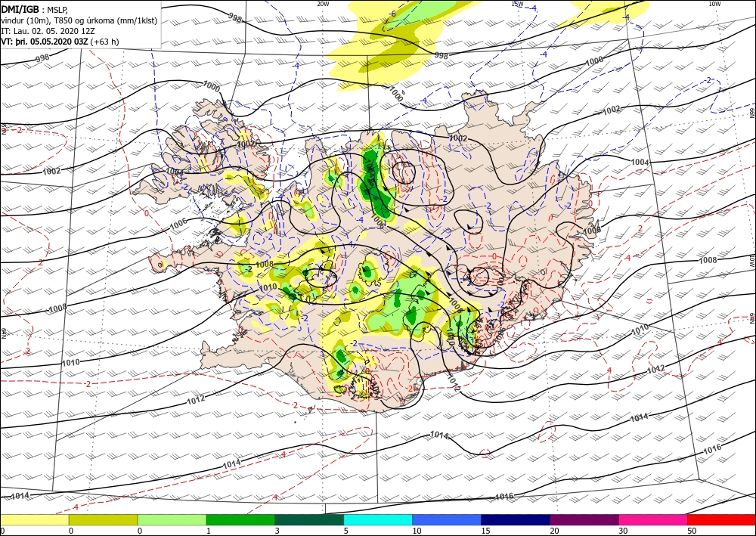The width and height of the screenshot is (756, 536).
Task: Click the legend value '20'
Action: [554, 531]
